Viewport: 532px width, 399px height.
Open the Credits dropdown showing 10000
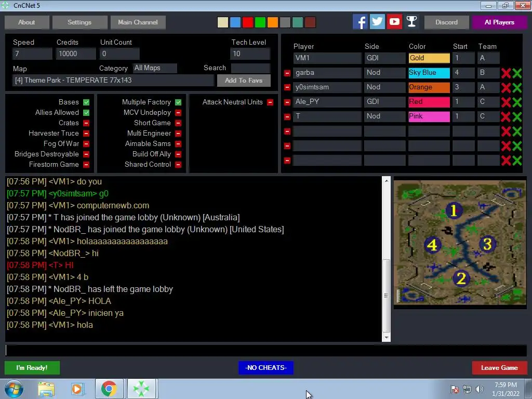pyautogui.click(x=76, y=54)
